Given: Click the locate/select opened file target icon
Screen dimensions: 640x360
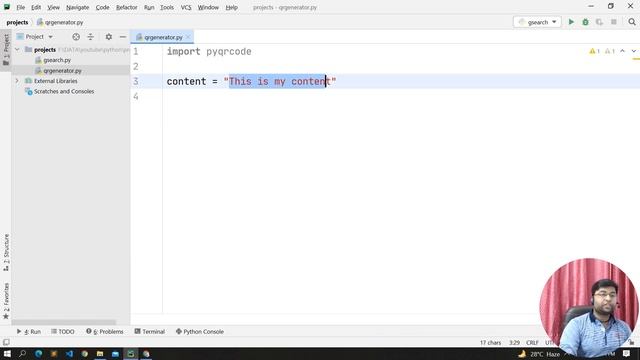Looking at the screenshot, I should pos(76,37).
